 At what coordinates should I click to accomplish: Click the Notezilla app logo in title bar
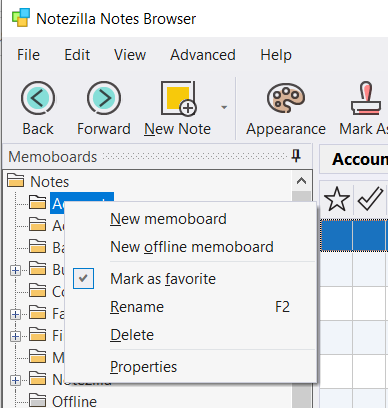(x=21, y=18)
